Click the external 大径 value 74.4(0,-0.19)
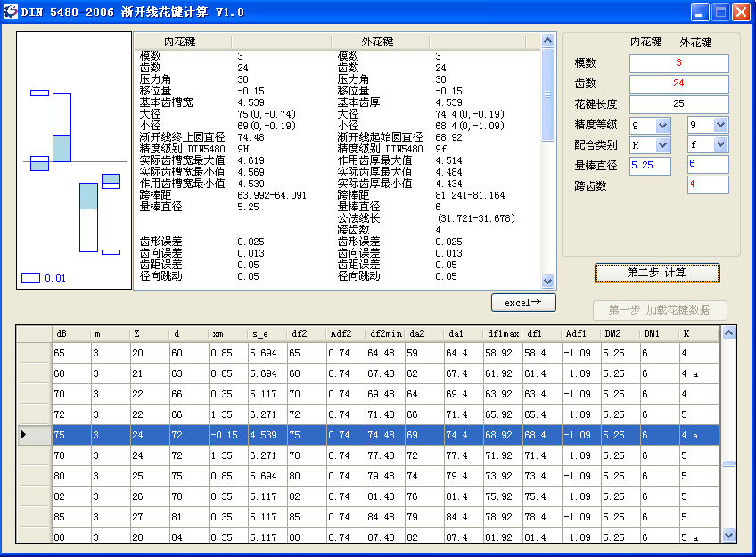The width and height of the screenshot is (756, 557). tap(470, 114)
